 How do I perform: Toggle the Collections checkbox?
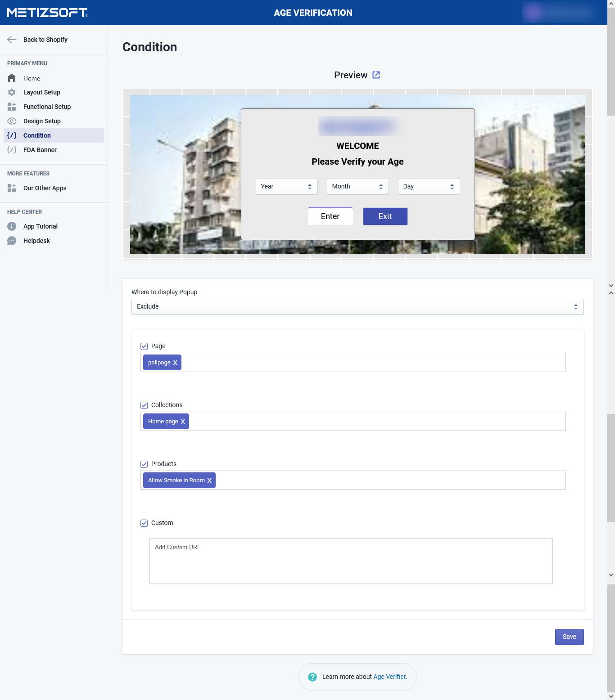point(144,405)
